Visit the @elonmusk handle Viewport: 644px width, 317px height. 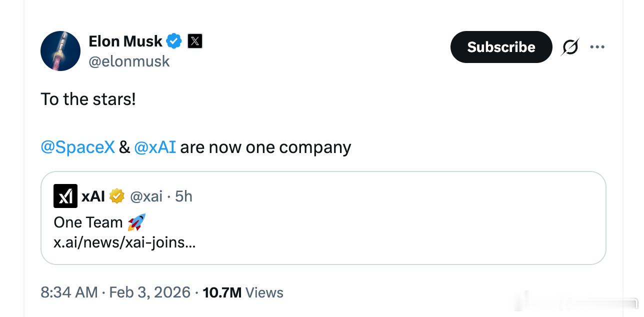(x=129, y=61)
